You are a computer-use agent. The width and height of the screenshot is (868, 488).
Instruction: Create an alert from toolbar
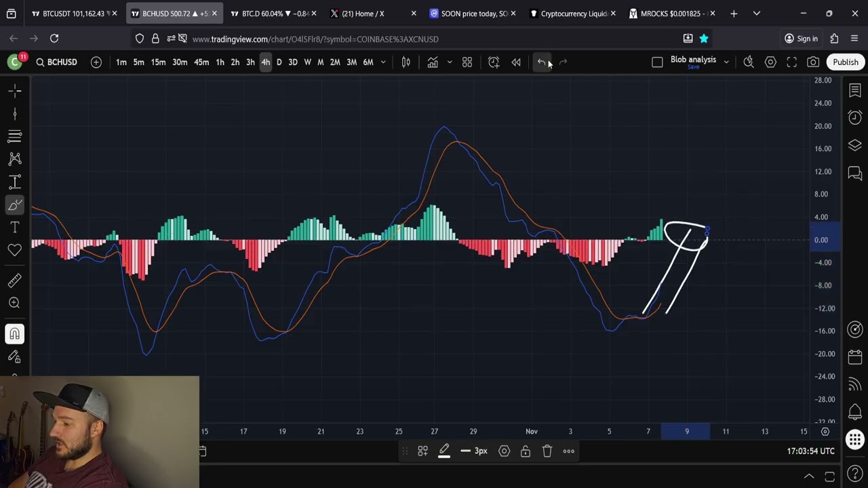494,62
